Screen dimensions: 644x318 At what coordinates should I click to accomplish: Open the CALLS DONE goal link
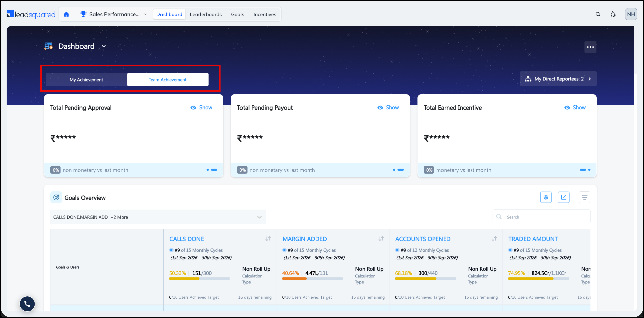click(x=186, y=239)
